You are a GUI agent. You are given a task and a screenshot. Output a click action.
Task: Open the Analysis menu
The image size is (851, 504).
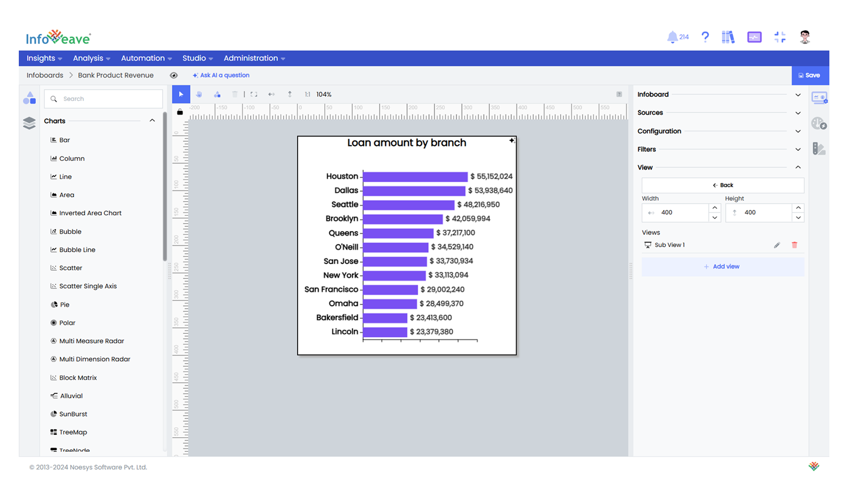[91, 58]
